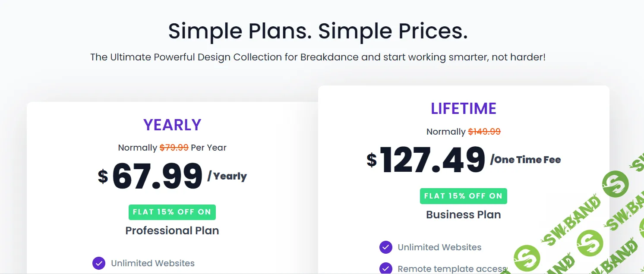Viewport: 644px width, 274px height.
Task: Click Unlimited Websites text in the Lifetime card
Action: coord(439,247)
